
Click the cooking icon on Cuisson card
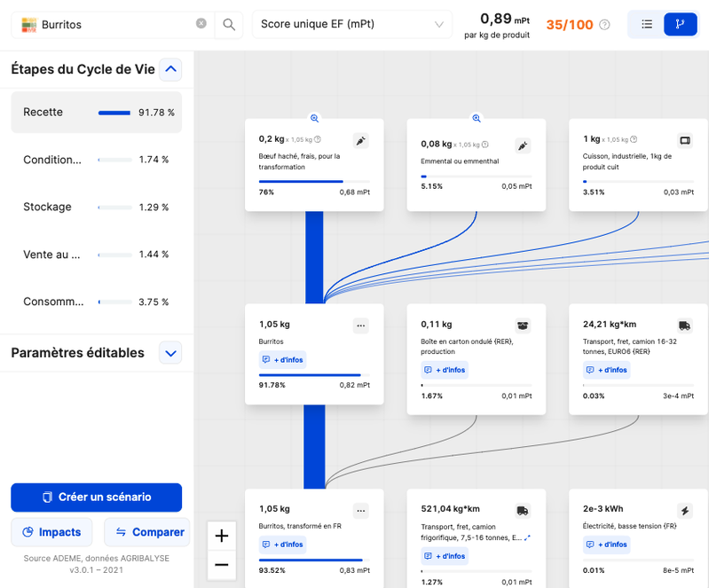[x=684, y=140]
